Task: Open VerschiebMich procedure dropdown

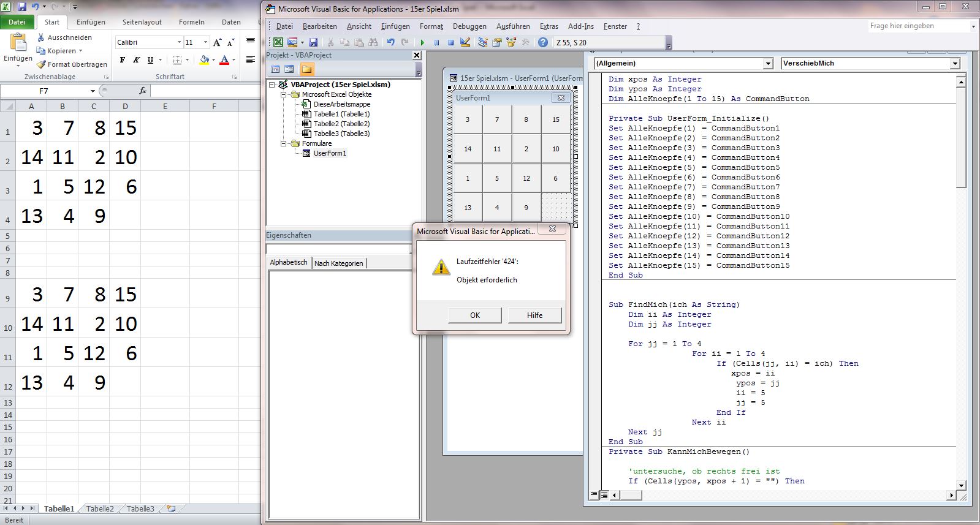Action: [x=954, y=63]
